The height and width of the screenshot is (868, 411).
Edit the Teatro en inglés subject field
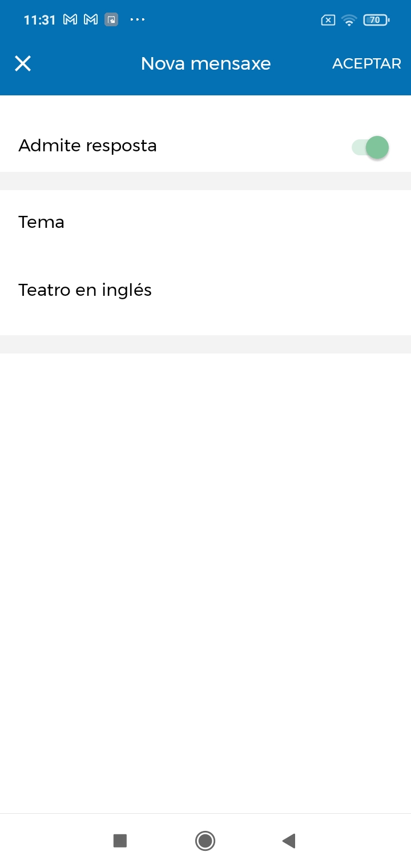tap(205, 290)
